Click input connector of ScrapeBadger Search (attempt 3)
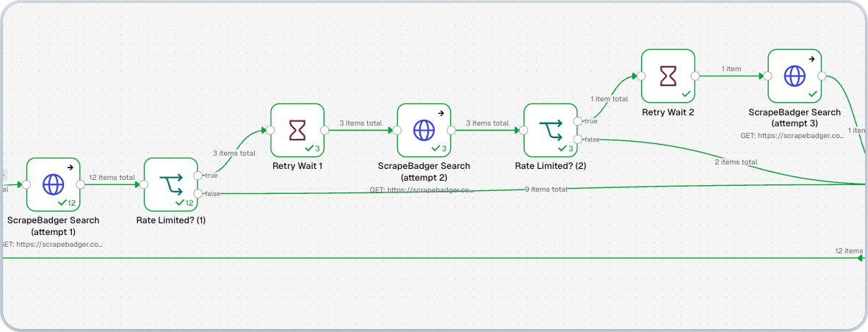 (768, 76)
